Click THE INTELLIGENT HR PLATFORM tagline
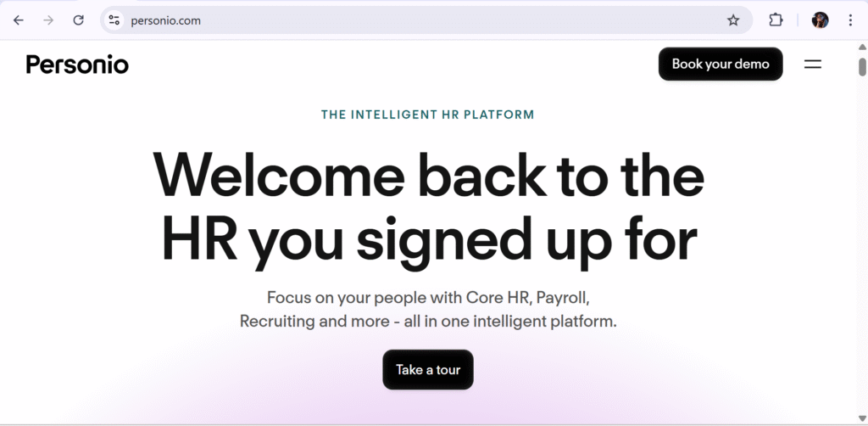The height and width of the screenshot is (426, 868). [428, 115]
